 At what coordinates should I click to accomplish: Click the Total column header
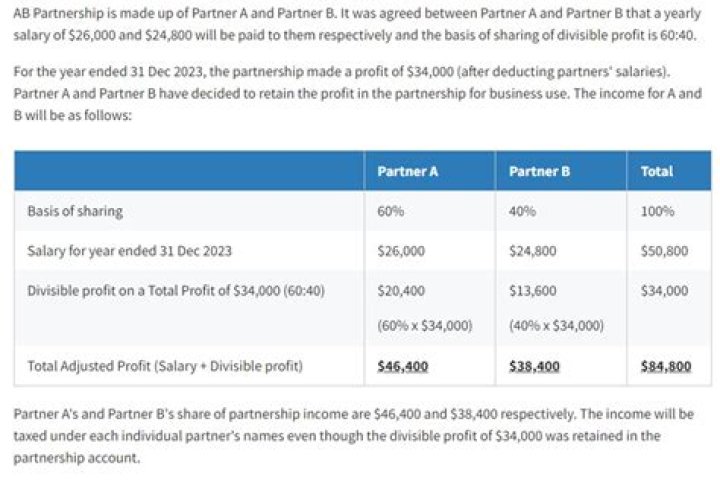[x=657, y=171]
